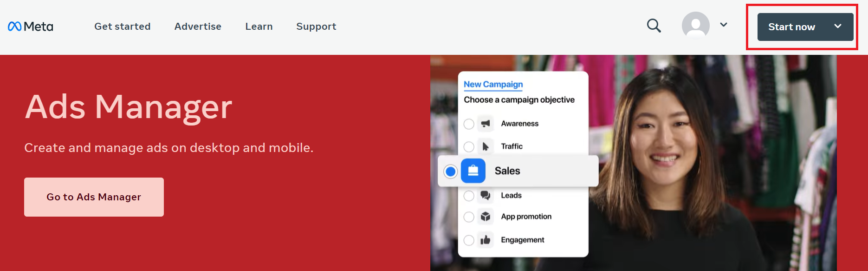The width and height of the screenshot is (868, 271).
Task: Expand the Start now dropdown arrow
Action: click(x=838, y=26)
